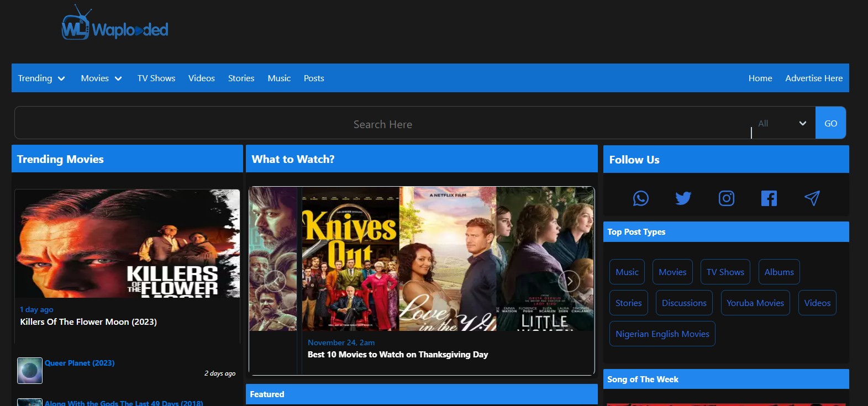Viewport: 868px width, 406px height.
Task: Open TV Shows in navigation bar
Action: 156,78
